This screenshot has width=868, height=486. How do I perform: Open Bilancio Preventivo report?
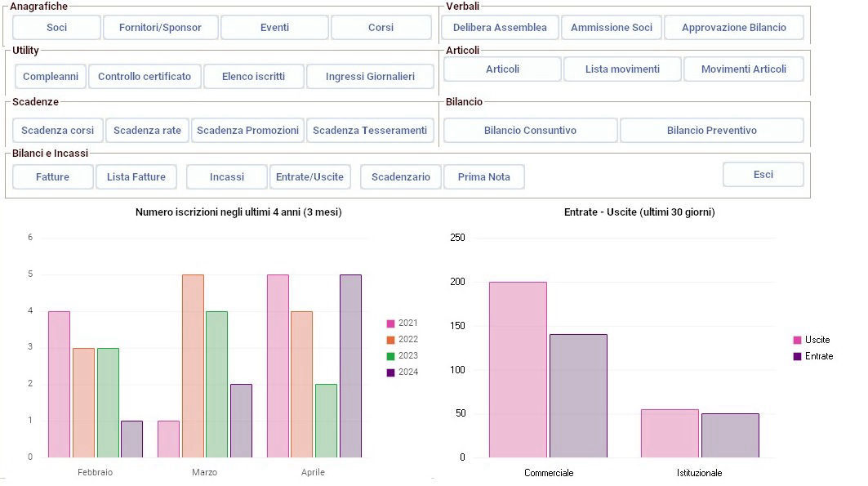pos(711,131)
